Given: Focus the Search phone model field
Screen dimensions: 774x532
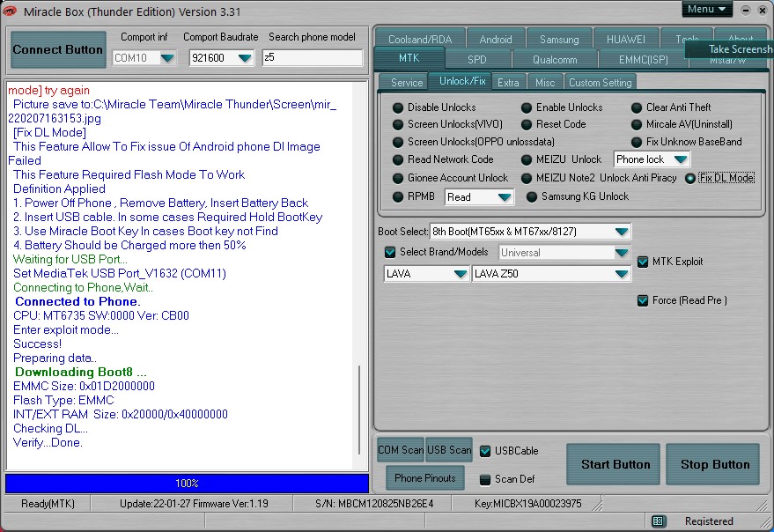Looking at the screenshot, I should point(313,58).
